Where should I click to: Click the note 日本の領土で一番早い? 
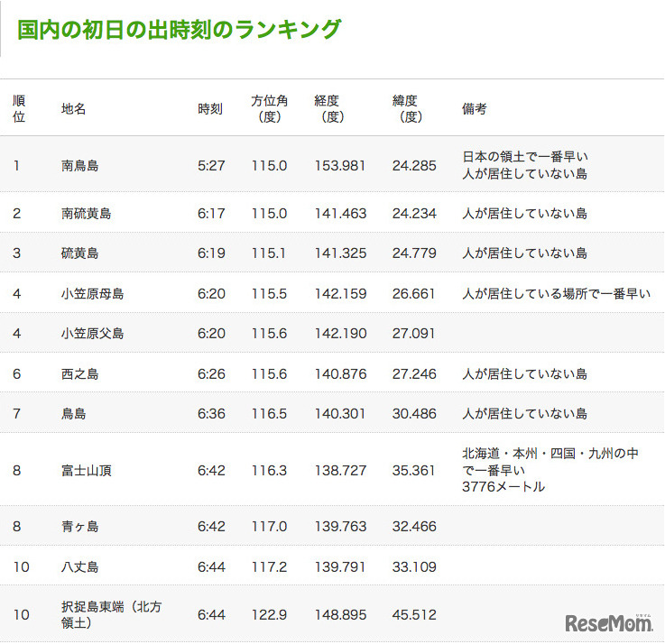point(525,157)
